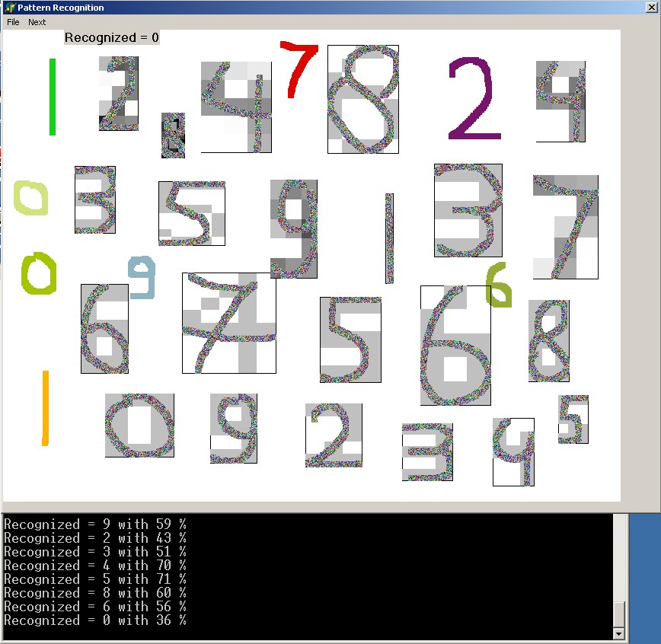Select the red handwritten 7
This screenshot has width=661, height=644.
coord(298,69)
